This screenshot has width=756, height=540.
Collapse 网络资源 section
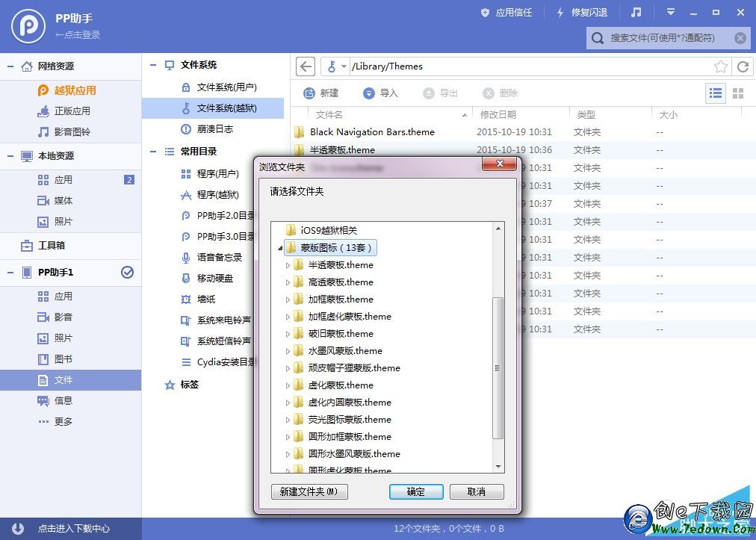click(10, 66)
